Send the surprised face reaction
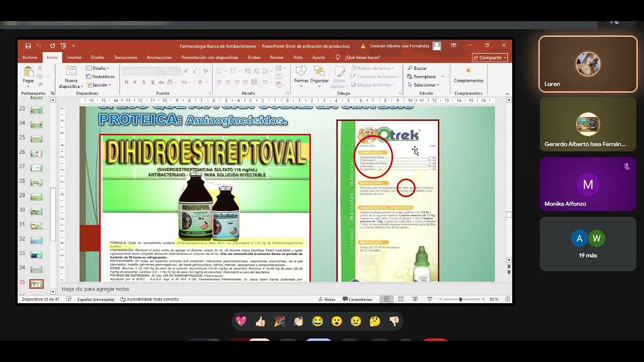644x362 pixels. click(337, 321)
